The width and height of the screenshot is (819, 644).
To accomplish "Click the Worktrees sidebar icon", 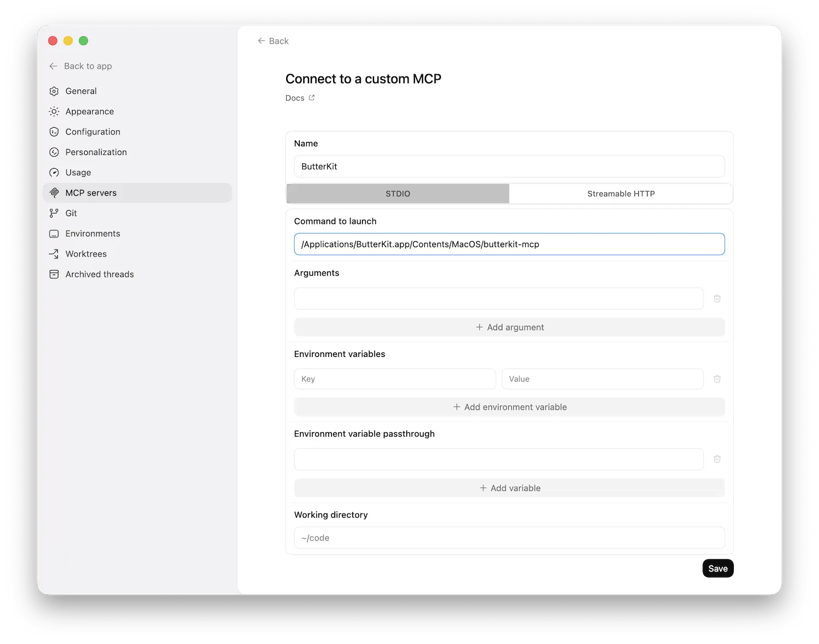I will click(x=54, y=254).
